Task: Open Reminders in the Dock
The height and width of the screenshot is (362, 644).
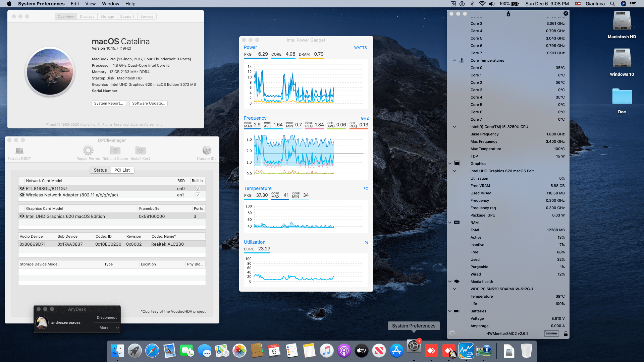Action: 292,351
